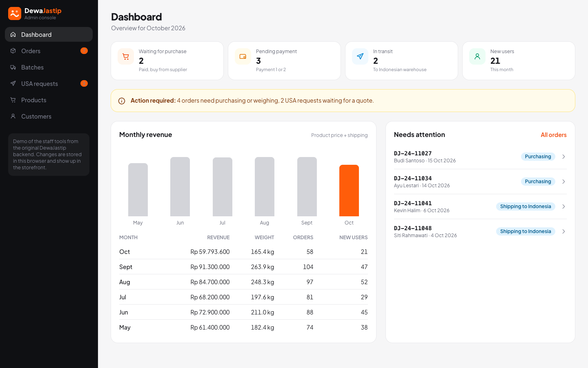
Task: Open the Orders menu item
Action: (49, 51)
